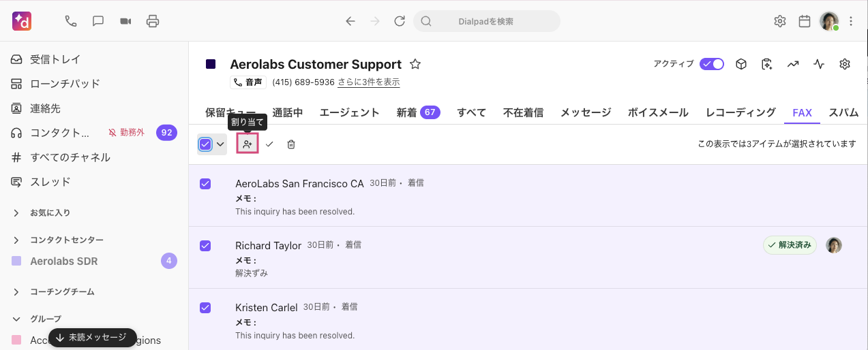Viewport: 868px width, 350px height.
Task: Open the select-all checkbox dropdown arrow
Action: point(220,144)
